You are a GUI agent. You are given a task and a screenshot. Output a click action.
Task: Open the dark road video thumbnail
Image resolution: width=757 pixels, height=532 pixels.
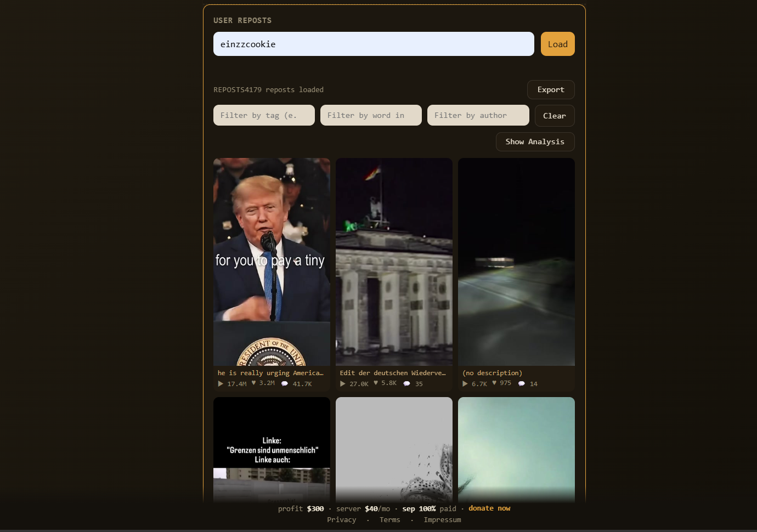click(x=516, y=262)
